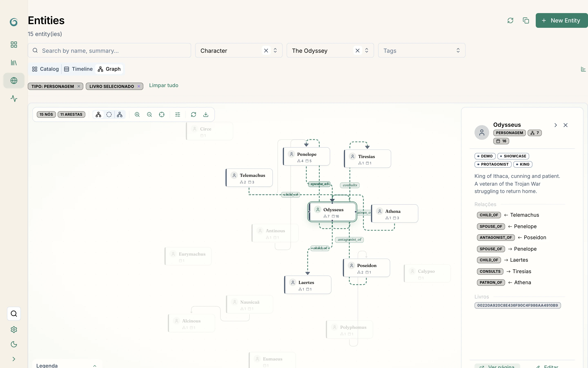The width and height of the screenshot is (588, 368).
Task: Click the KING tag in the panel
Action: coord(523,164)
